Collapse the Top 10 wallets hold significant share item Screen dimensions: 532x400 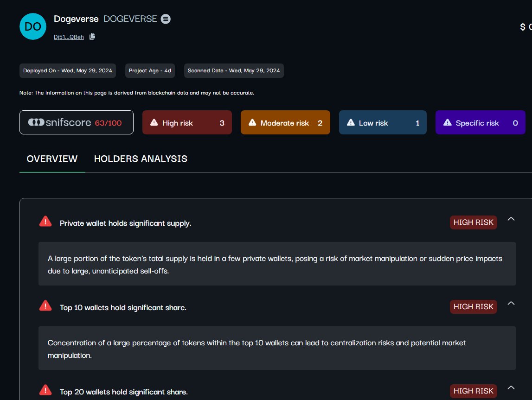[x=511, y=304]
